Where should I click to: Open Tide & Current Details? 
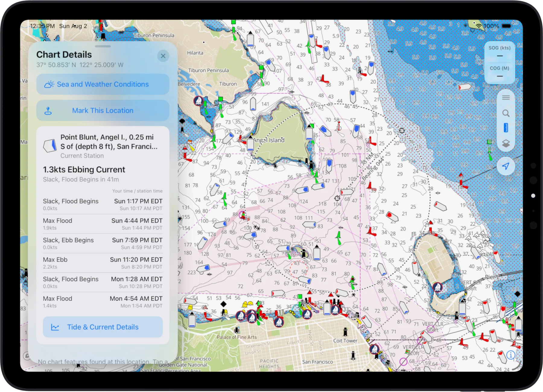click(x=103, y=327)
